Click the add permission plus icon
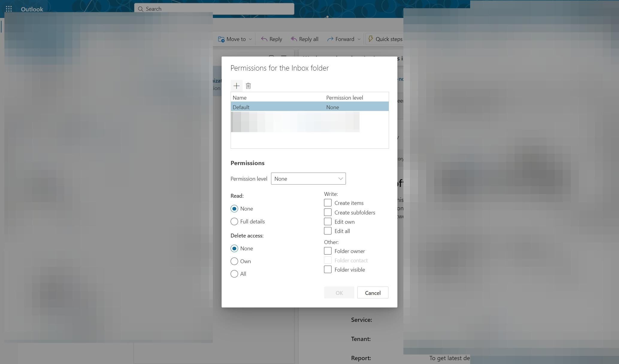 click(x=236, y=86)
